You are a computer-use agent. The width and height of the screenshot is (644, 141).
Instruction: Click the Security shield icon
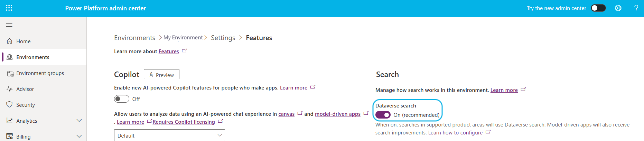pyautogui.click(x=10, y=105)
